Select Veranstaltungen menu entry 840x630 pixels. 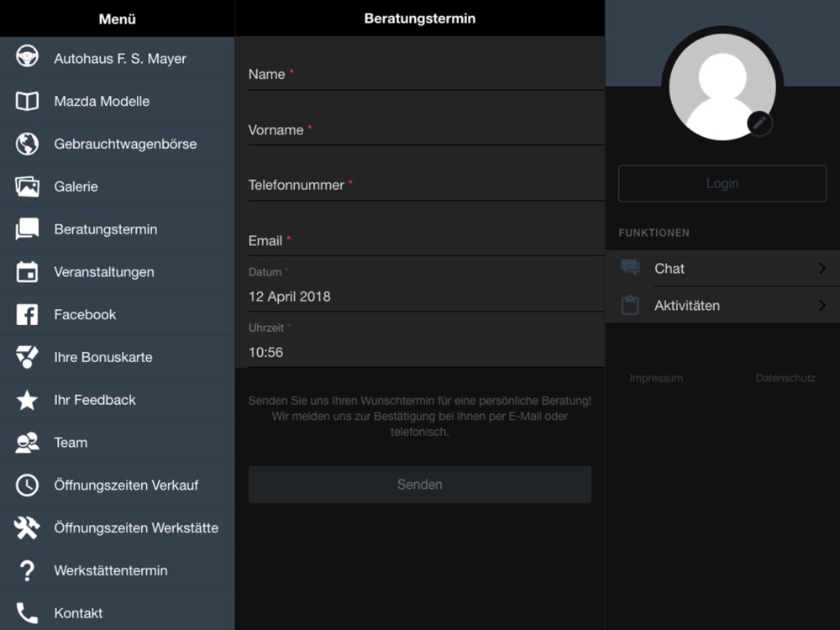118,271
